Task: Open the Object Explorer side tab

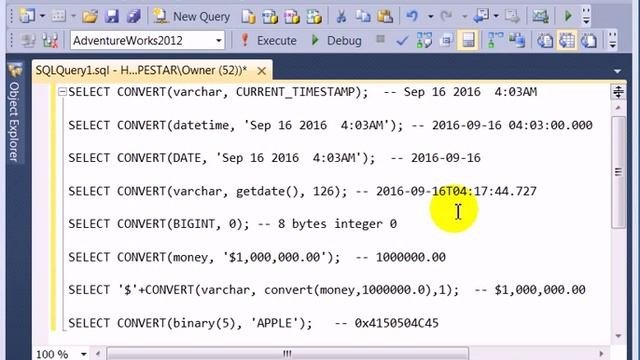Action: point(14,114)
